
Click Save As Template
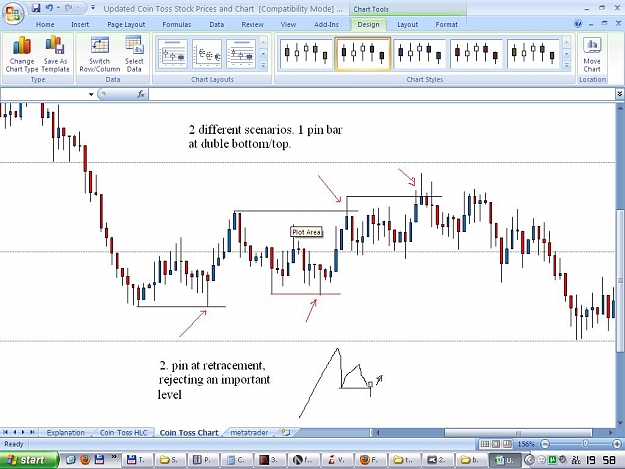[55, 54]
